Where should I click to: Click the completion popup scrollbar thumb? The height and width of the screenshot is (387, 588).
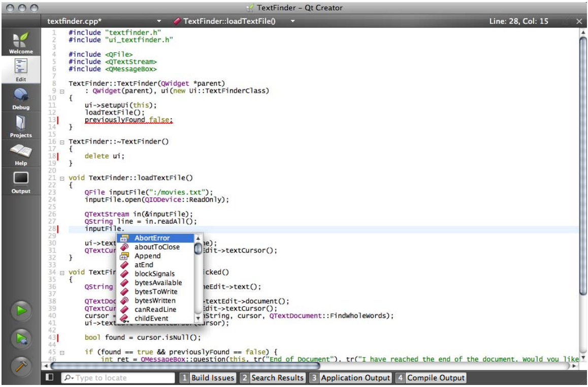pyautogui.click(x=198, y=249)
